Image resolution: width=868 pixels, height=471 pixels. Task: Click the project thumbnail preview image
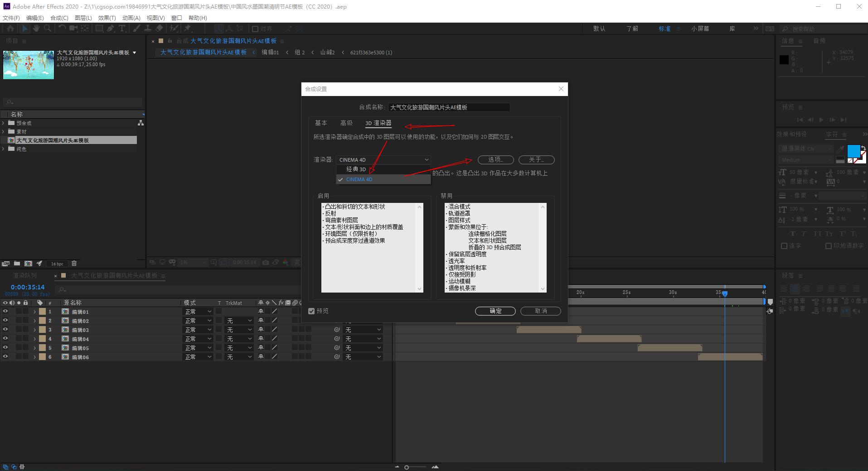tap(28, 65)
